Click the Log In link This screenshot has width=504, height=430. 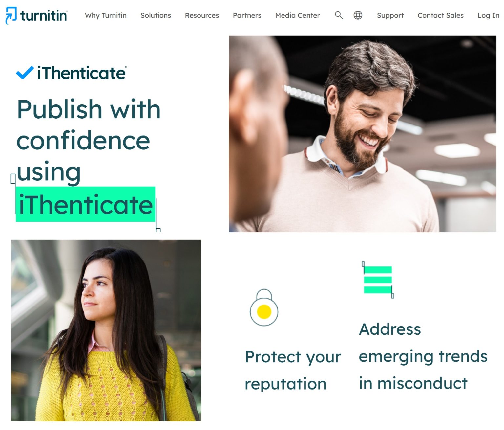pos(488,15)
